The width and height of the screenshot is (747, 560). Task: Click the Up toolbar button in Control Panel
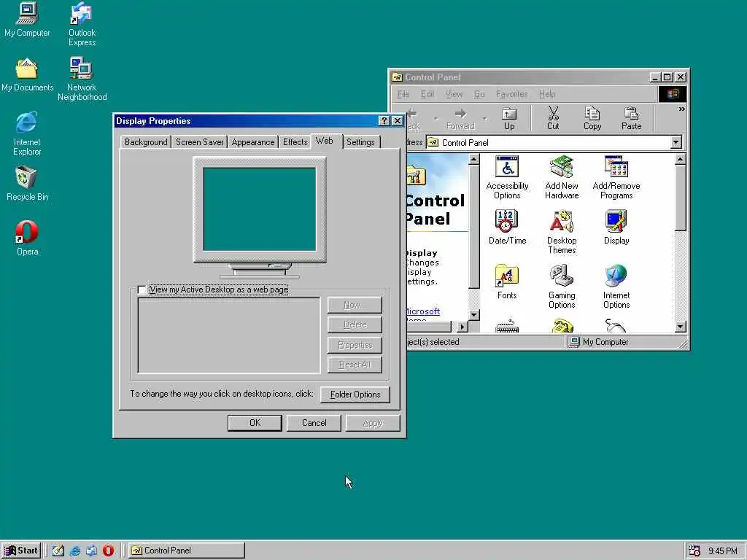coord(509,119)
